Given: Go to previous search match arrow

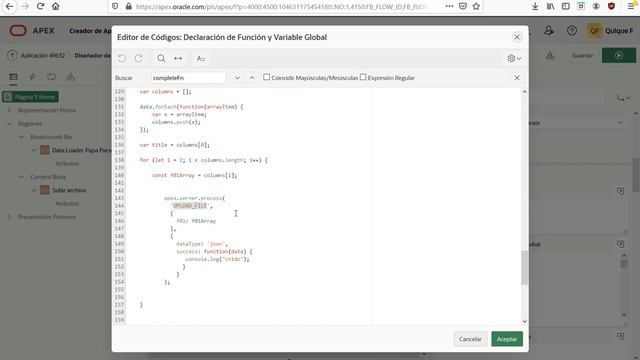Looking at the screenshot, I should pyautogui.click(x=252, y=78).
